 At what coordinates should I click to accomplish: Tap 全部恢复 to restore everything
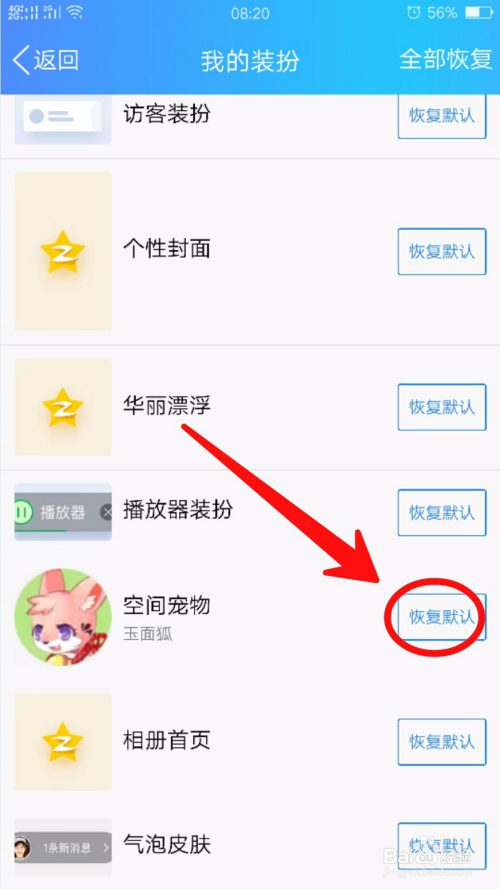446,59
